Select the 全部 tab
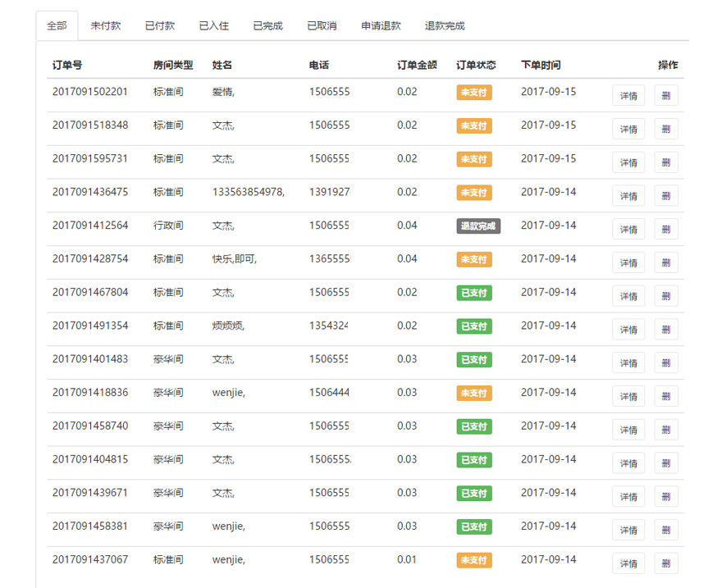Viewport: 722px width, 588px height. tap(57, 26)
